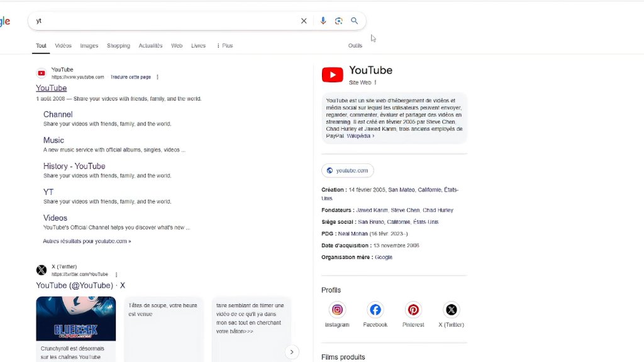Viewport: 644px width, 362px height.
Task: Expand the Plus menu in search tabs
Action: click(225, 45)
